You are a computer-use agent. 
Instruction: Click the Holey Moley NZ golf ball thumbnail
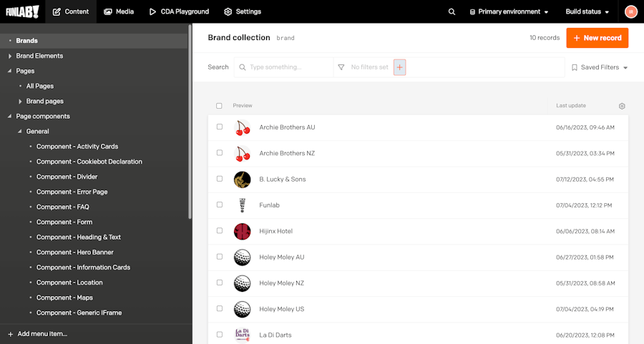click(243, 283)
